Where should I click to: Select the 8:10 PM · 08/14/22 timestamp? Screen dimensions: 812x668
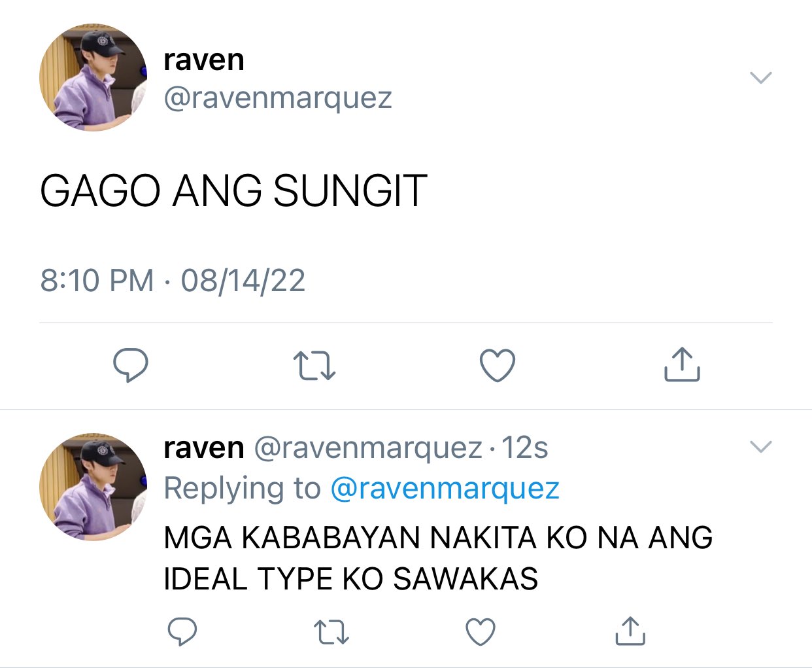click(x=173, y=281)
